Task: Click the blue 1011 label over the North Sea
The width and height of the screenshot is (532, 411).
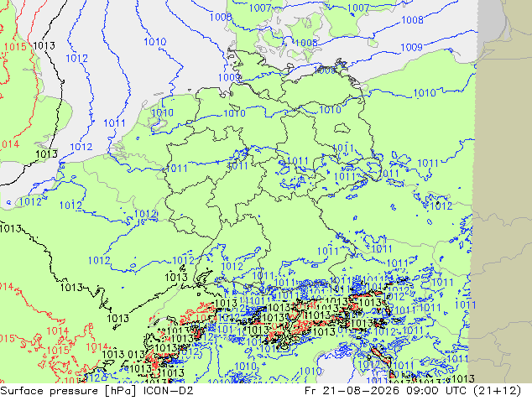Action: pyautogui.click(x=114, y=123)
